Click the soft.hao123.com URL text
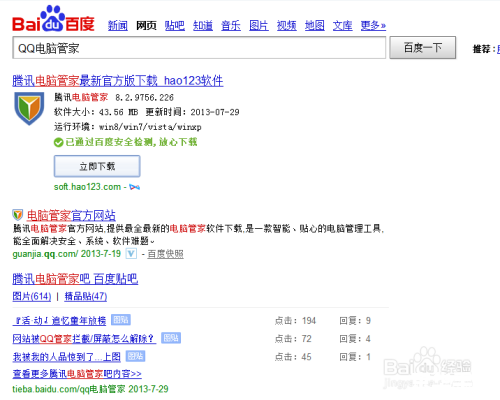 point(87,187)
